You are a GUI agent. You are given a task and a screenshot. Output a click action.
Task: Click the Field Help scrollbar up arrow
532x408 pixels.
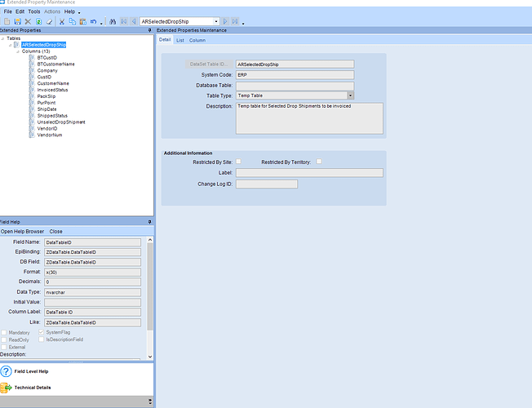150,240
